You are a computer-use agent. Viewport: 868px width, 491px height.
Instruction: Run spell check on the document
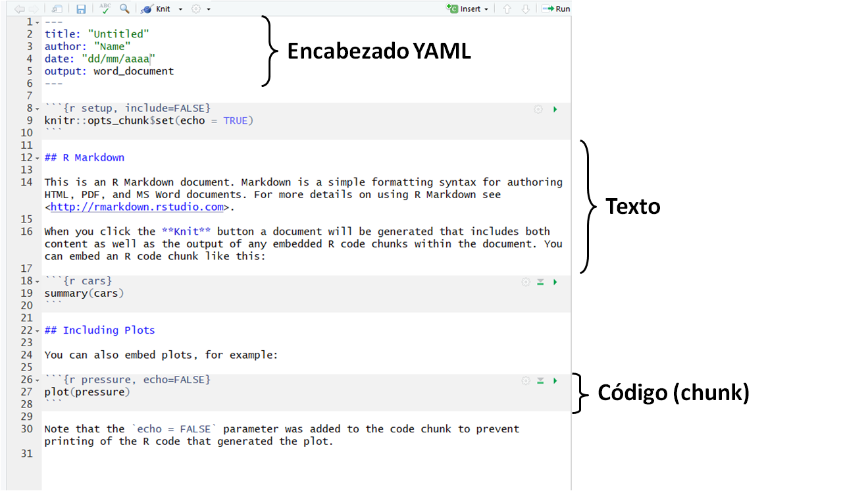[x=105, y=9]
